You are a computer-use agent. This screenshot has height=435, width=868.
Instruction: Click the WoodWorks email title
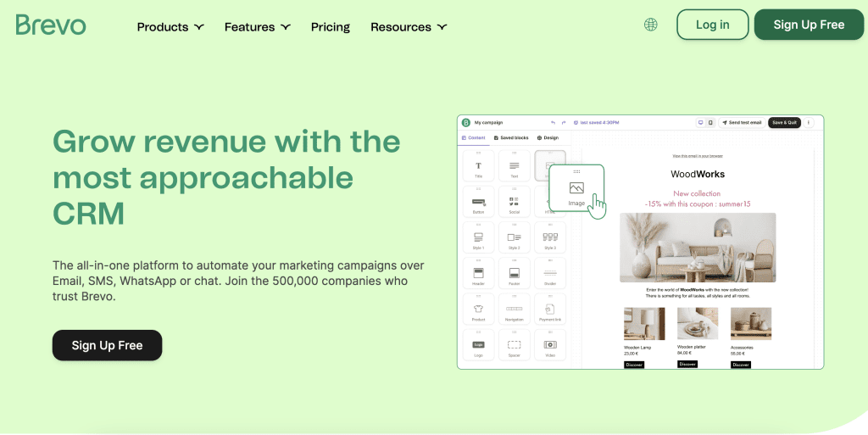click(698, 175)
